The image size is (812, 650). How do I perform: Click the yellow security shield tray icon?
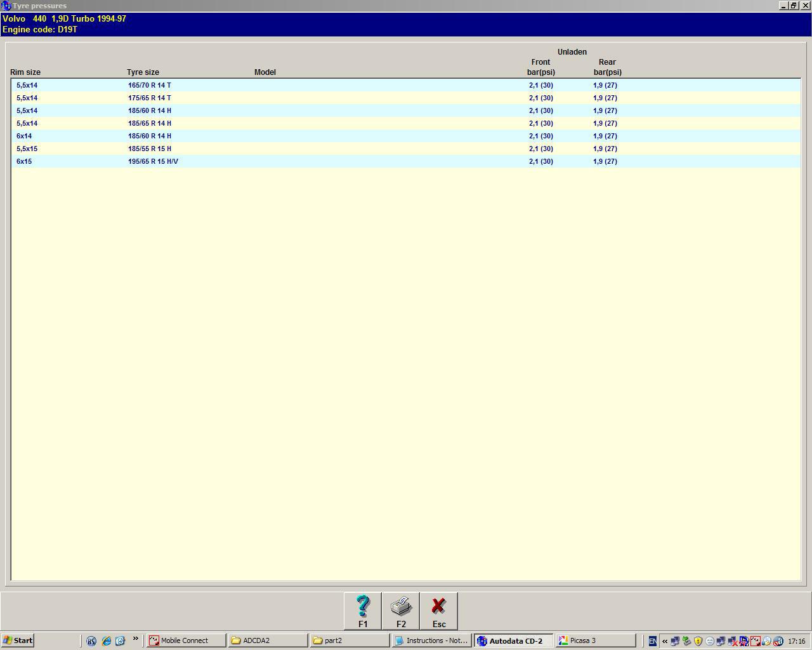(698, 641)
